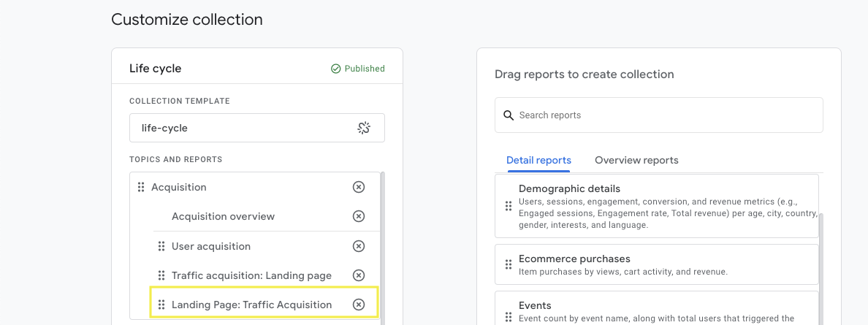This screenshot has height=325, width=868.
Task: Remove the Acquisition topic with its X icon
Action: (359, 187)
